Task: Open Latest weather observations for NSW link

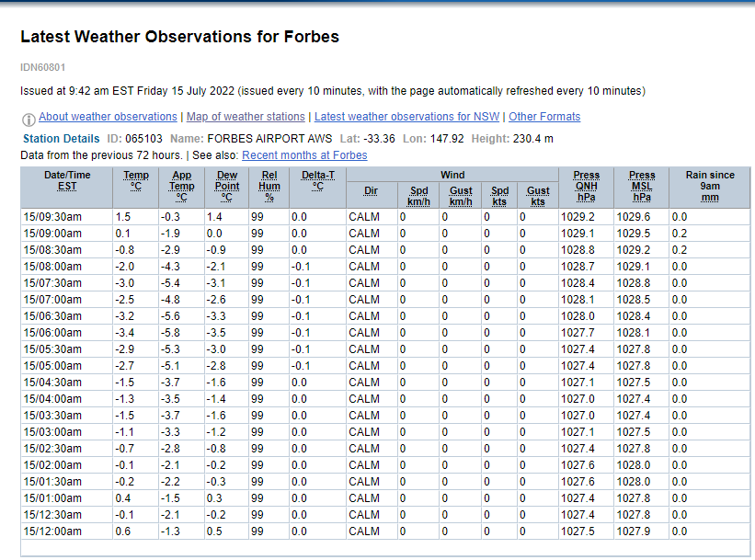Action: click(406, 117)
